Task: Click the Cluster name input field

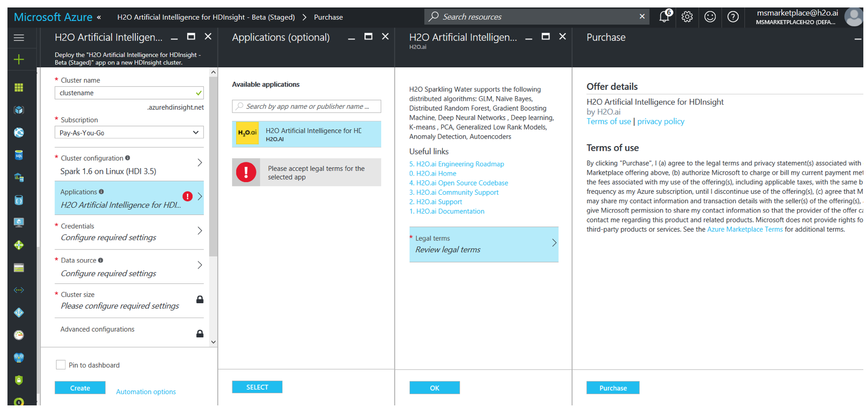Action: tap(125, 93)
